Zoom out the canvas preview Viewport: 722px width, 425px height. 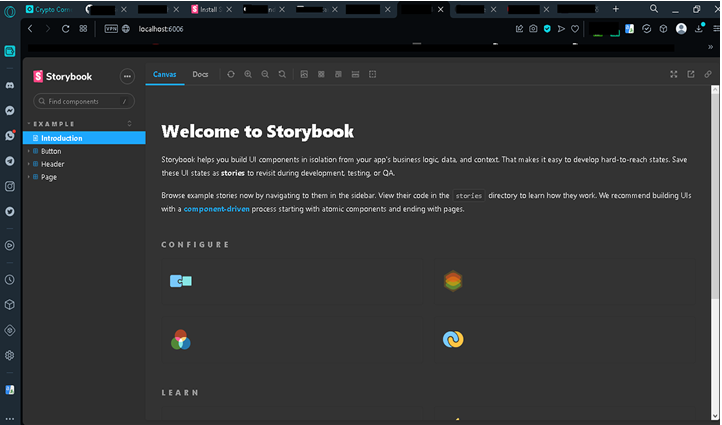click(x=265, y=74)
